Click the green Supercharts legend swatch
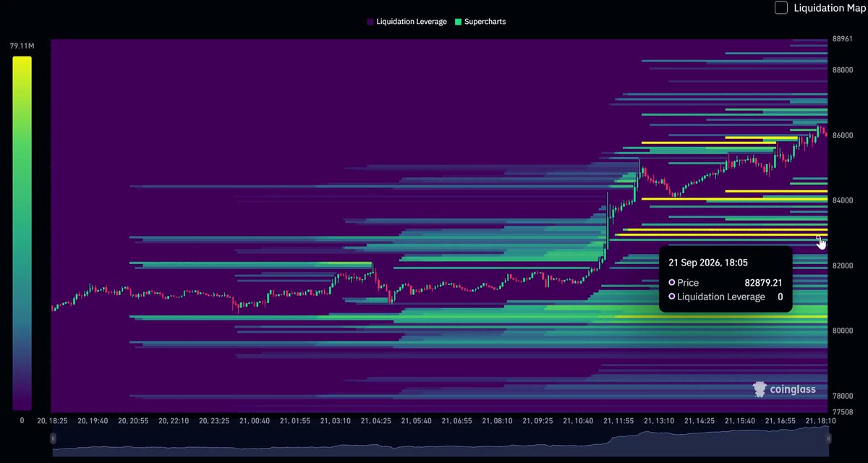This screenshot has height=463, width=868. [458, 22]
